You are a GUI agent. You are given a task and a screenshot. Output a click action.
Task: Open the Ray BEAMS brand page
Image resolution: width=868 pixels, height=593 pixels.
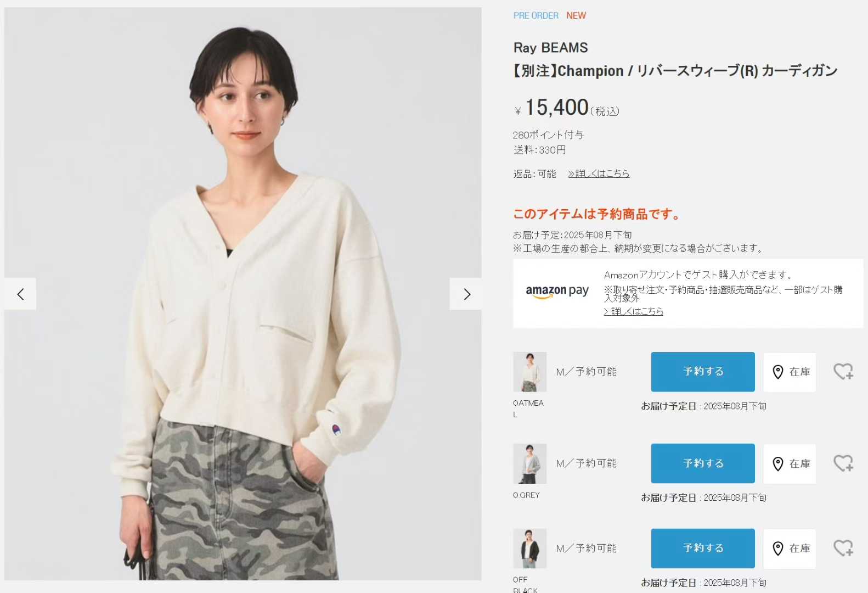(x=550, y=48)
